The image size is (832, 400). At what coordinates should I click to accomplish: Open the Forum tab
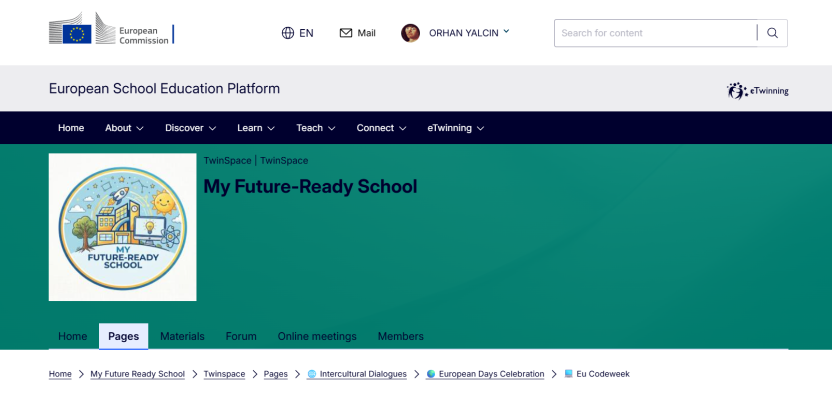241,336
